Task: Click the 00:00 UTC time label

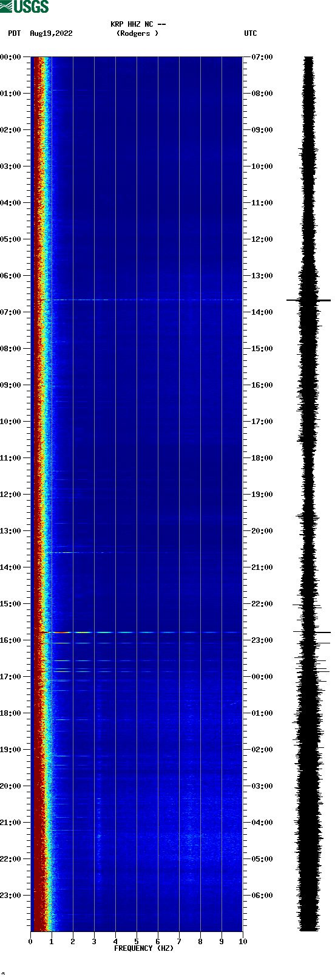Action: pos(262,677)
